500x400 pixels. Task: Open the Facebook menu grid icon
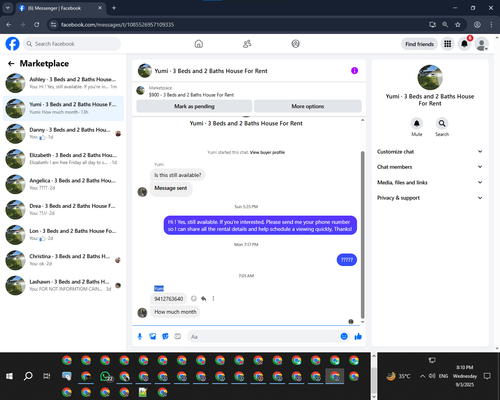[x=448, y=44]
